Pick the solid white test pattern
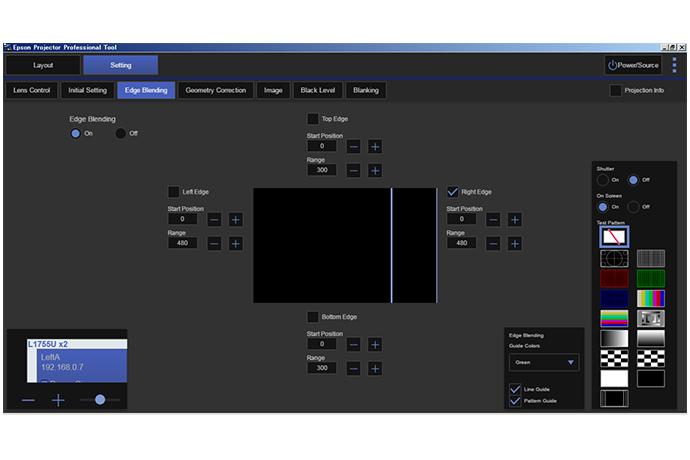The height and width of the screenshot is (460, 690). 614,378
